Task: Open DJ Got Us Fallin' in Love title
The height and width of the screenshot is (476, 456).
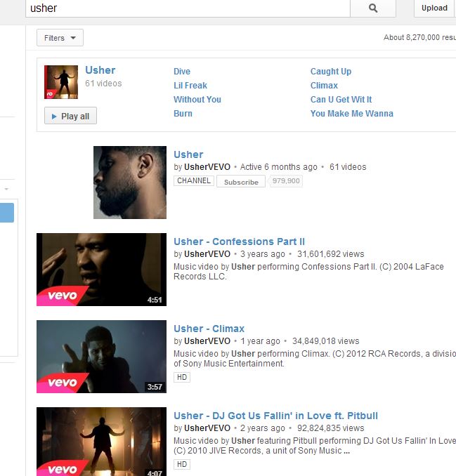Action: (x=275, y=416)
